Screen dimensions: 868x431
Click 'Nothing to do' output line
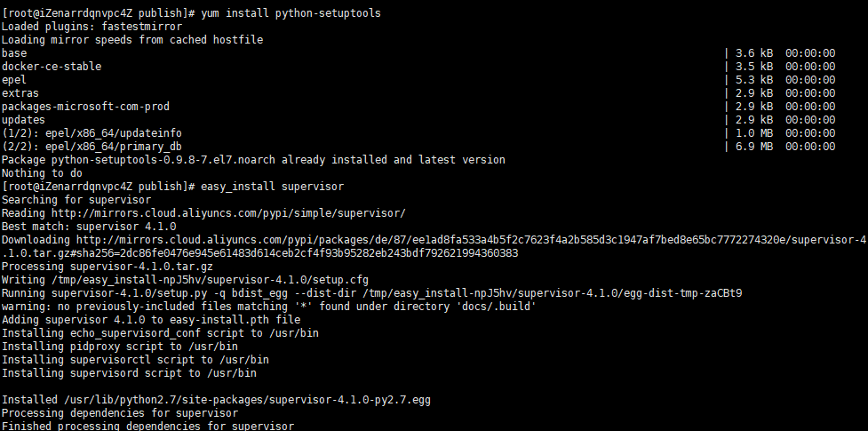[x=42, y=173]
